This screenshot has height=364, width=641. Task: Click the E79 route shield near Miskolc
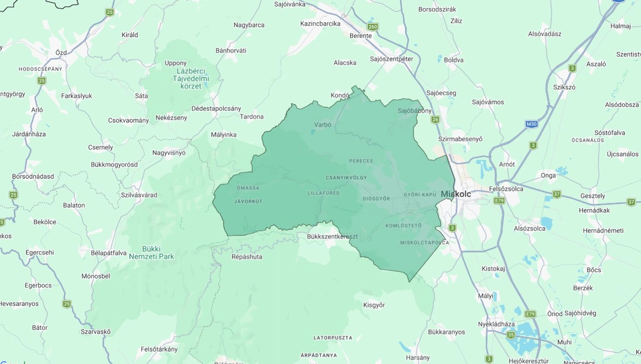[x=499, y=200]
